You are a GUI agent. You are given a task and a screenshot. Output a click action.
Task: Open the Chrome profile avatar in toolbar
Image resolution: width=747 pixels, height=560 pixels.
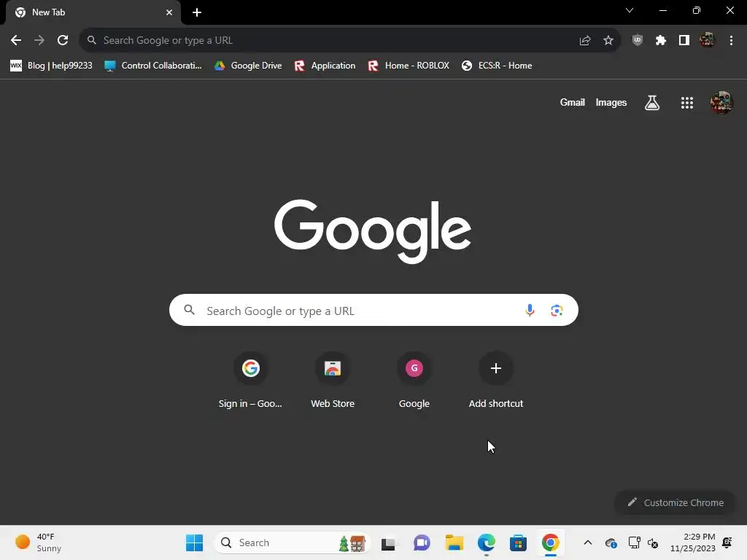tap(708, 41)
